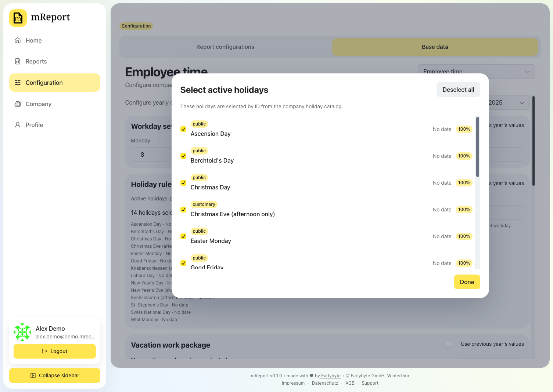Click 'Christmas Eve (afternoon only)' holiday name

[233, 214]
